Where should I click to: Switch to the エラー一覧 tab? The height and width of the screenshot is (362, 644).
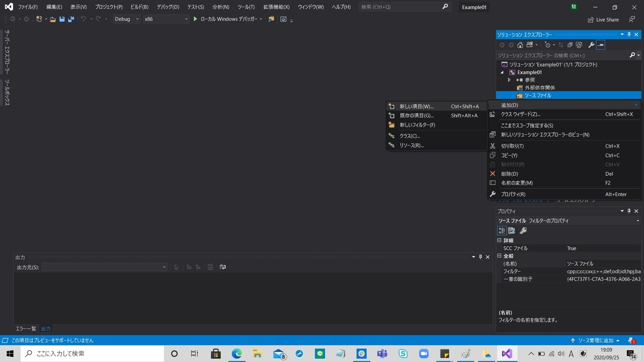(x=26, y=328)
